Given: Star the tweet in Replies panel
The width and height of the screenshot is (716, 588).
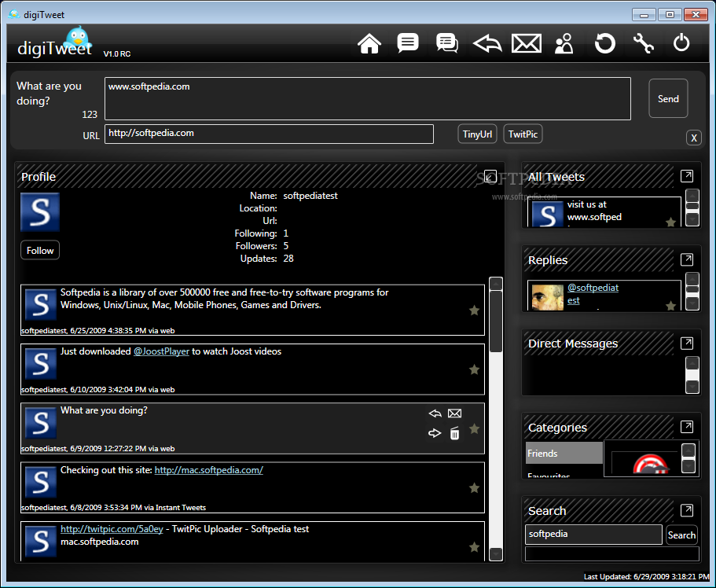Looking at the screenshot, I should 670,306.
